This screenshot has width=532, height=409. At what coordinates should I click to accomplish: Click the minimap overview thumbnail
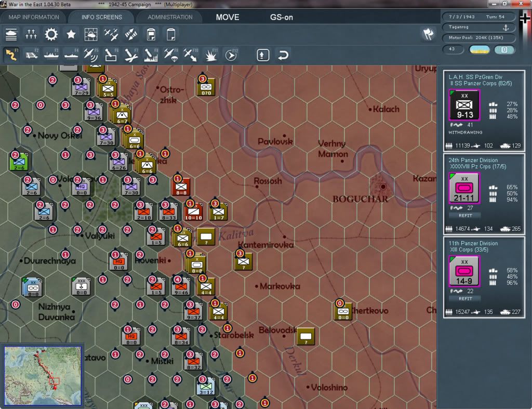coord(43,375)
